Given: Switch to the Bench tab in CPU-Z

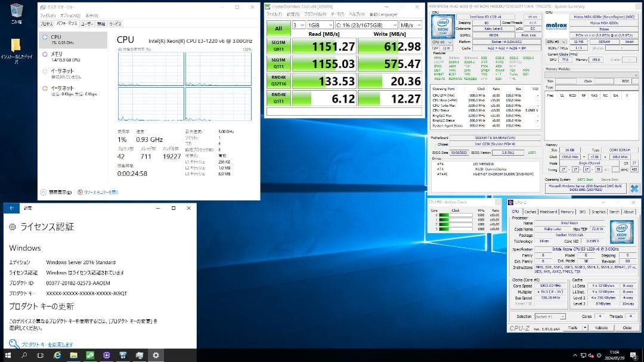Looking at the screenshot, I should 614,211.
